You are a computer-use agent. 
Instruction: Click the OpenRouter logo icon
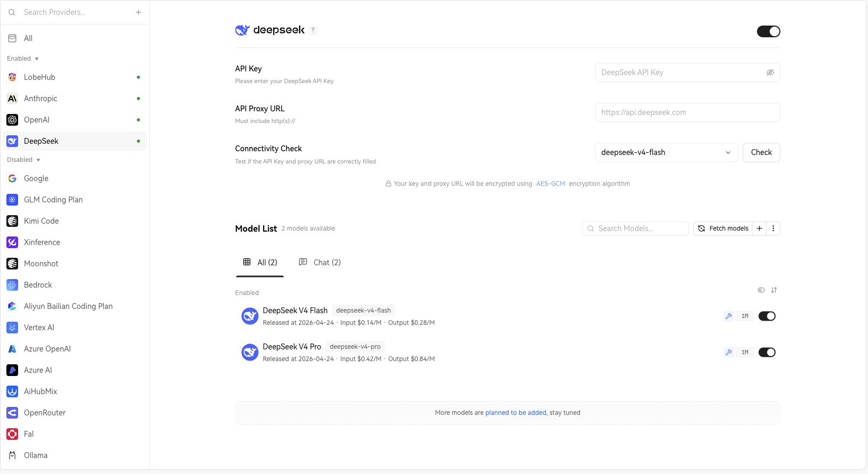pyautogui.click(x=12, y=413)
